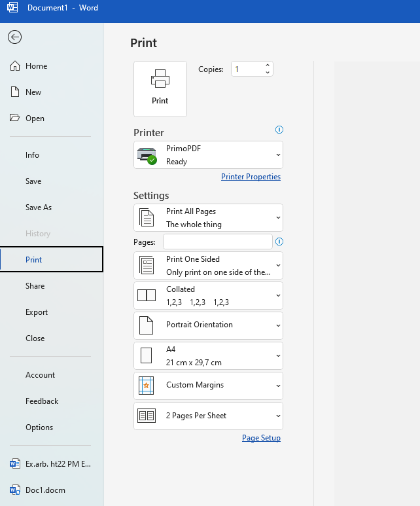The width and height of the screenshot is (420, 506).
Task: Expand the A4 paper size dropdown
Action: [x=209, y=355]
